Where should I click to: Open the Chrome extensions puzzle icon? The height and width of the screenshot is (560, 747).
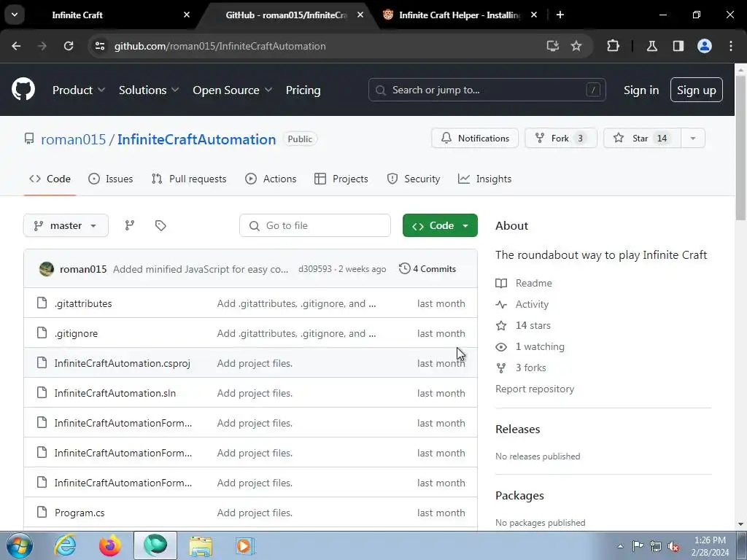[x=613, y=46]
